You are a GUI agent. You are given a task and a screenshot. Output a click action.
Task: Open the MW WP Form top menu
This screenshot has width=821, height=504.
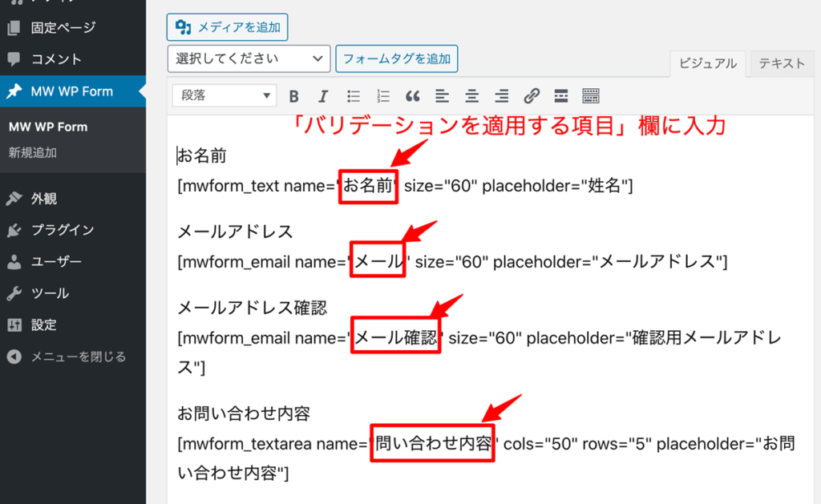click(x=73, y=91)
